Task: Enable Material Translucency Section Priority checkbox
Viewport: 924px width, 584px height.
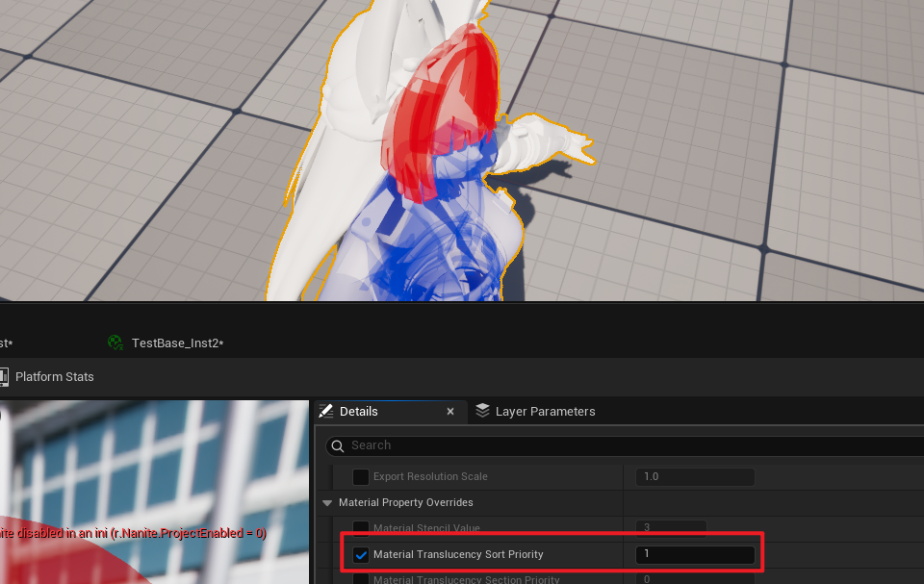Action: pos(361,579)
